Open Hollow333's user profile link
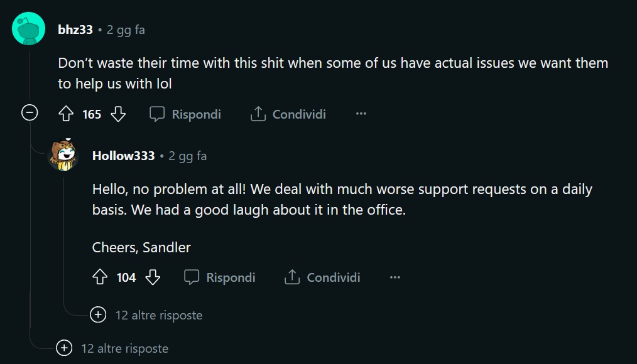637x364 pixels. 124,156
